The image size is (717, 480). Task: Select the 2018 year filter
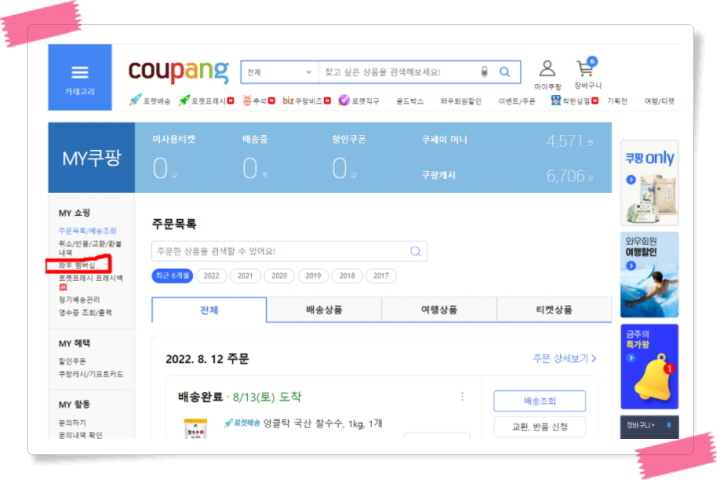pyautogui.click(x=347, y=276)
